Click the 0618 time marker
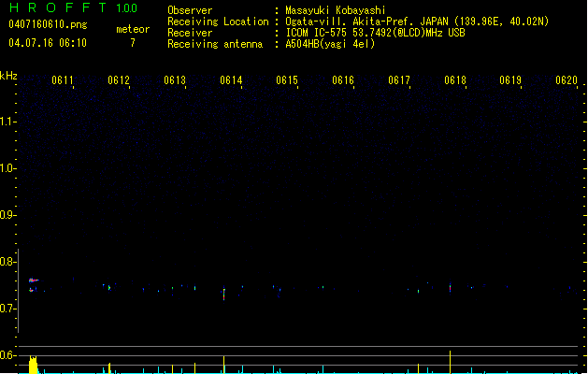Viewport: 588px width, 374px height. tap(455, 80)
